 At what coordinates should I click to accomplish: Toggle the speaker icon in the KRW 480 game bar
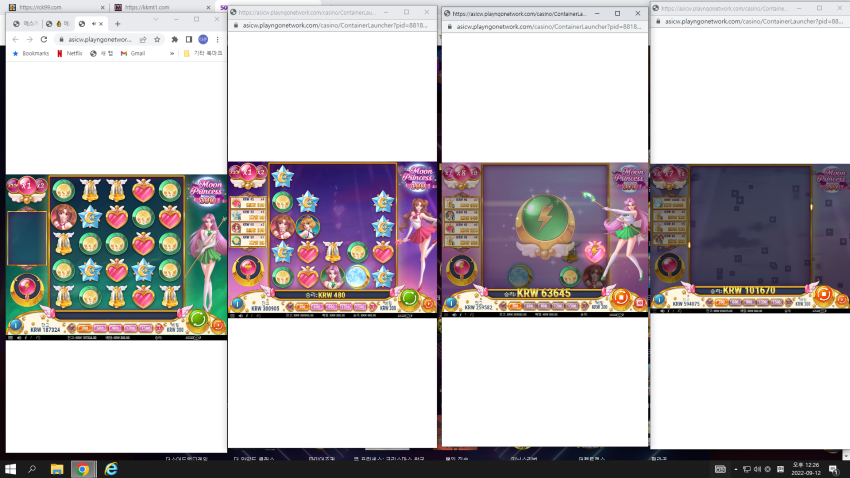tap(241, 315)
